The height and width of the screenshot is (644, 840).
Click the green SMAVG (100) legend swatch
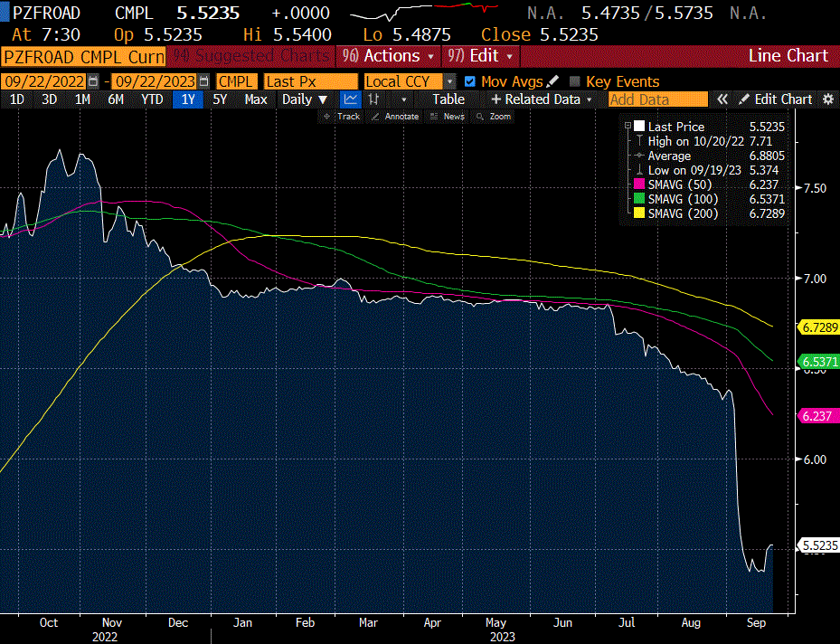(639, 199)
